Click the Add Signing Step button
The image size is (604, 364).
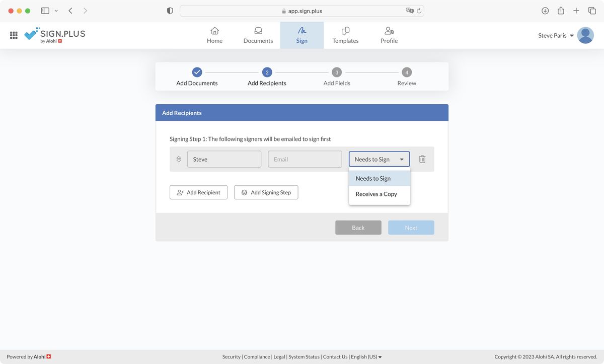point(266,192)
